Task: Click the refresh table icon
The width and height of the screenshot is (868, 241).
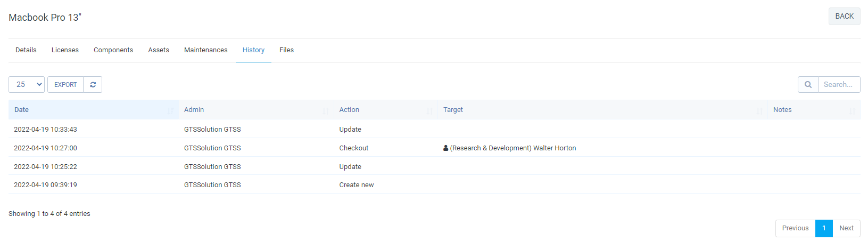Action: (x=93, y=85)
